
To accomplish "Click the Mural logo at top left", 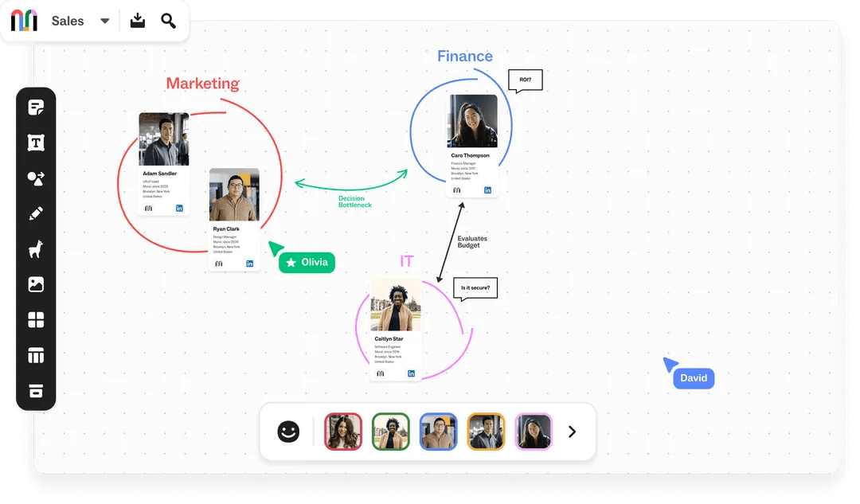I will pyautogui.click(x=24, y=21).
